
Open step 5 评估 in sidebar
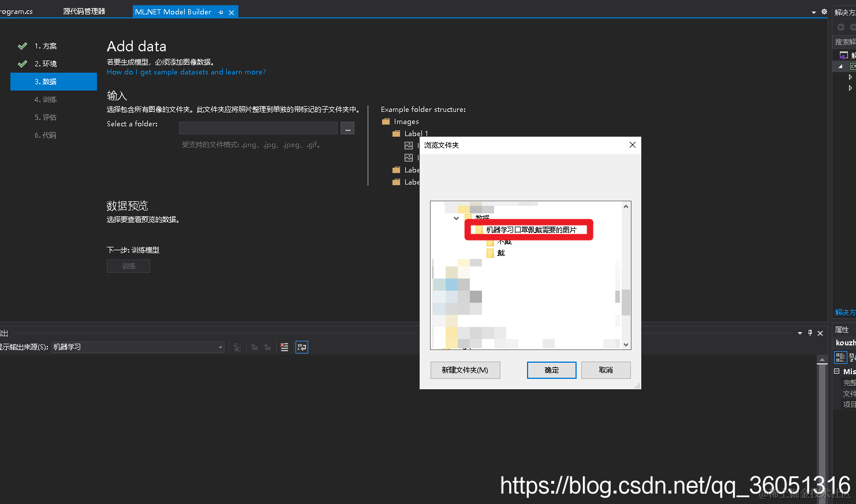(45, 118)
